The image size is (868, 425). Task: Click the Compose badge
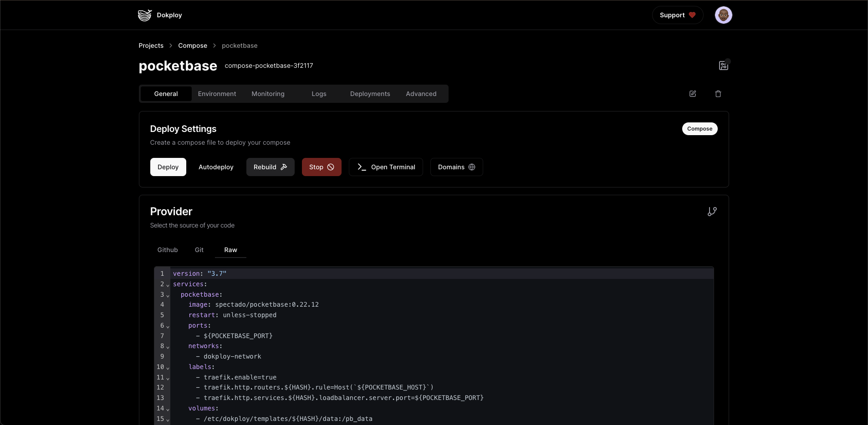(700, 129)
